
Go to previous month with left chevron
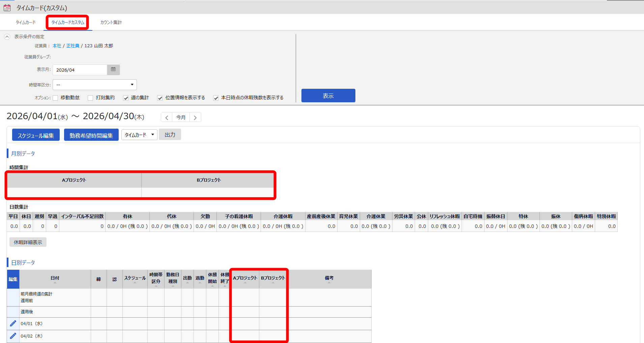167,117
